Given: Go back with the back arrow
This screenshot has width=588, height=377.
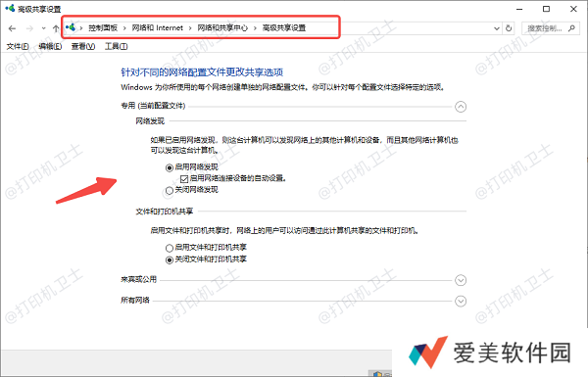Looking at the screenshot, I should pyautogui.click(x=12, y=28).
